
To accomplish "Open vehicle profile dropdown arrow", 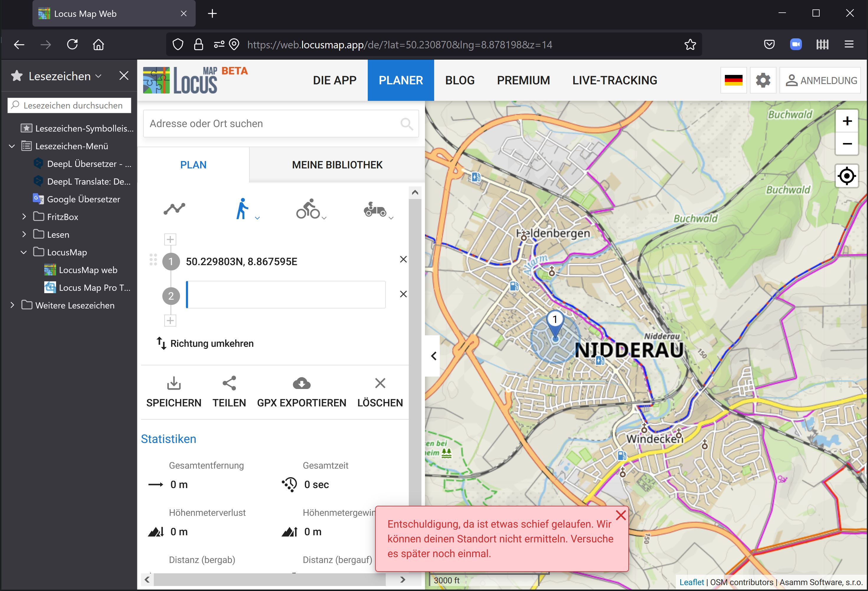I will 391,218.
